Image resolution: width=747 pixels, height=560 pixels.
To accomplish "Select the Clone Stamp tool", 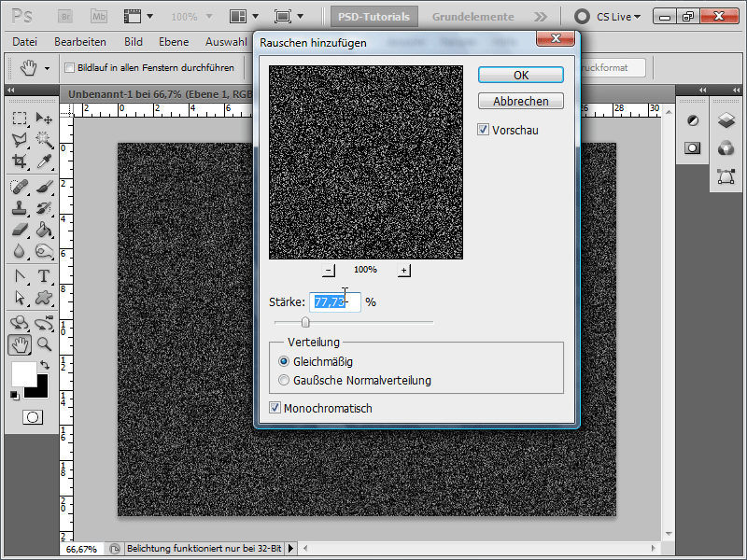I will (x=19, y=208).
